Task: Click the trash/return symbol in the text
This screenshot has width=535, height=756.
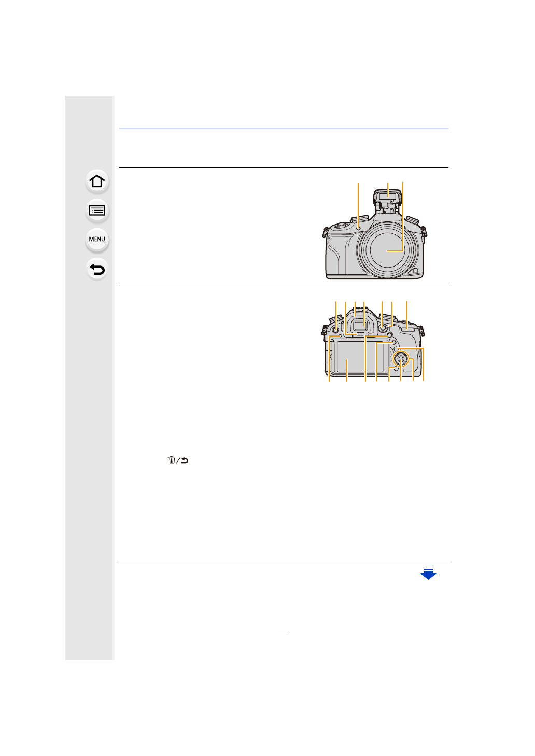Action: (178, 460)
